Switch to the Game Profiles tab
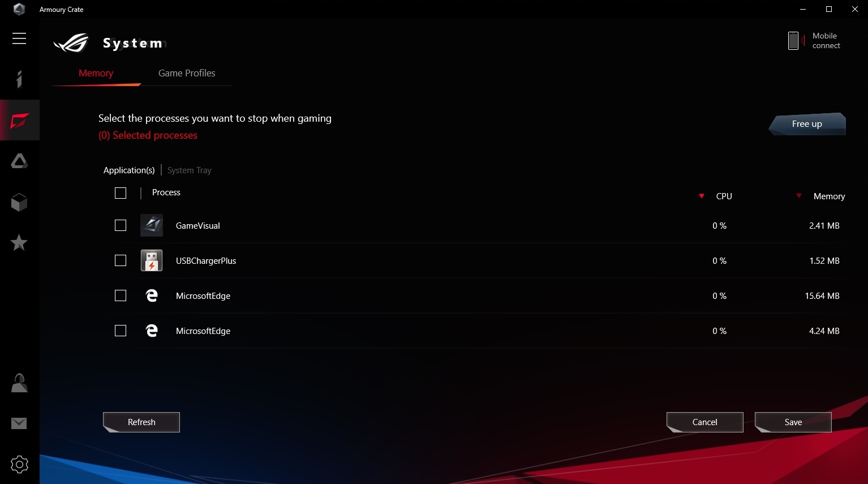Screen dimensions: 868x484 (x=187, y=73)
